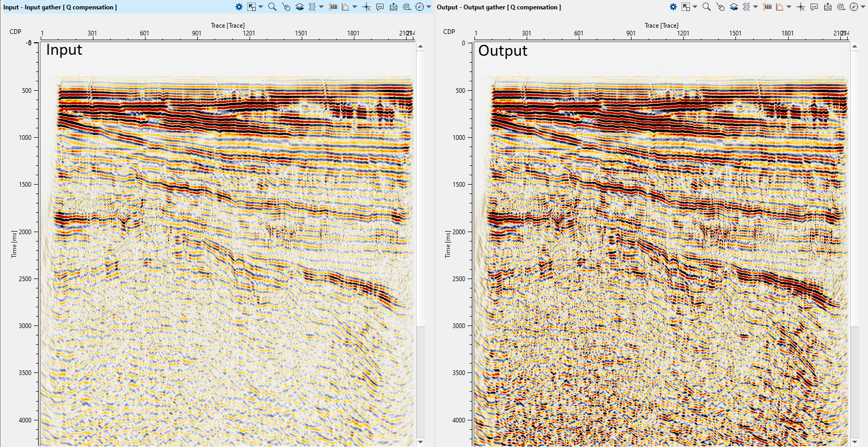Image resolution: width=868 pixels, height=447 pixels.
Task: Activate crosshair picking tool in Output panel
Action: [801, 7]
